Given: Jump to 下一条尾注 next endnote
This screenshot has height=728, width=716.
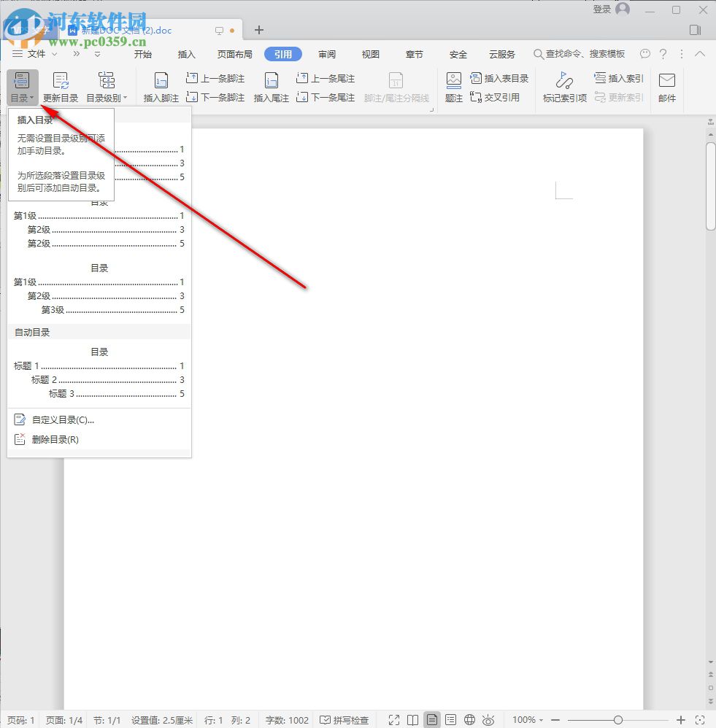Looking at the screenshot, I should [326, 98].
